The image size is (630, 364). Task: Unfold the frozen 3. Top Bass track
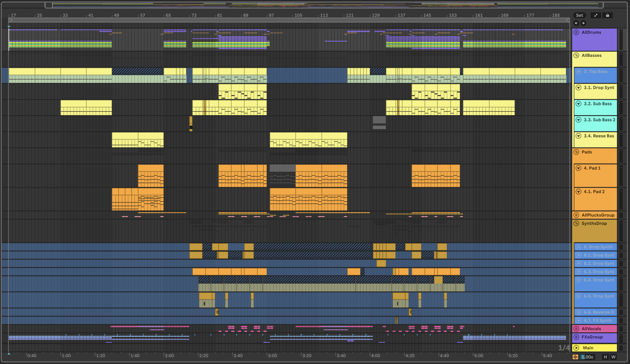pos(578,71)
